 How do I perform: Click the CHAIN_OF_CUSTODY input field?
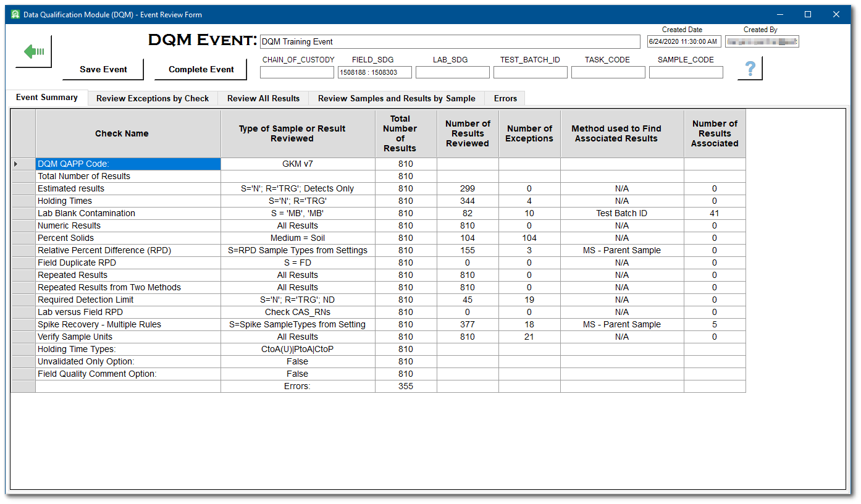click(x=297, y=72)
